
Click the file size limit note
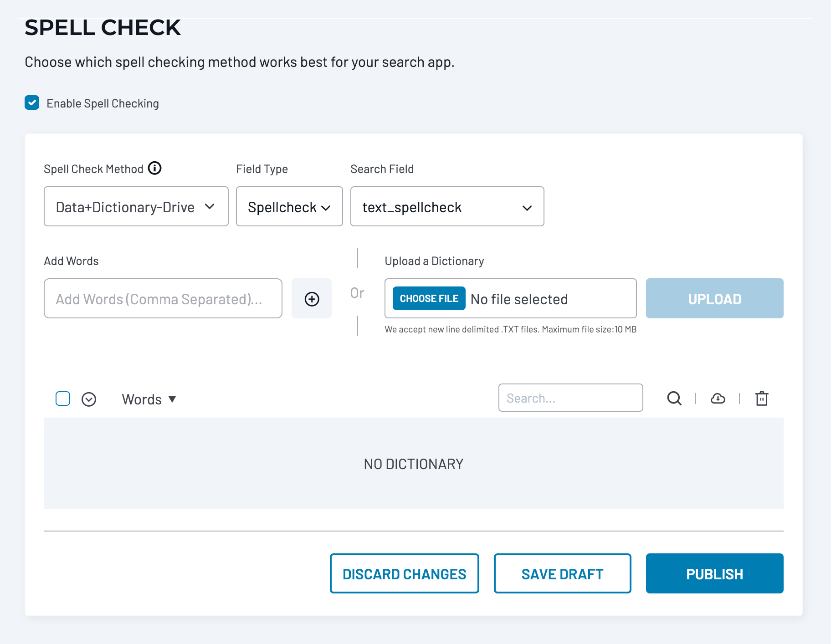[x=511, y=329]
